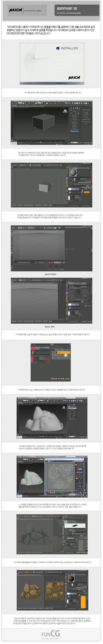Open the 'layout after' screenshot
The height and width of the screenshot is (644, 103).
click(52, 300)
